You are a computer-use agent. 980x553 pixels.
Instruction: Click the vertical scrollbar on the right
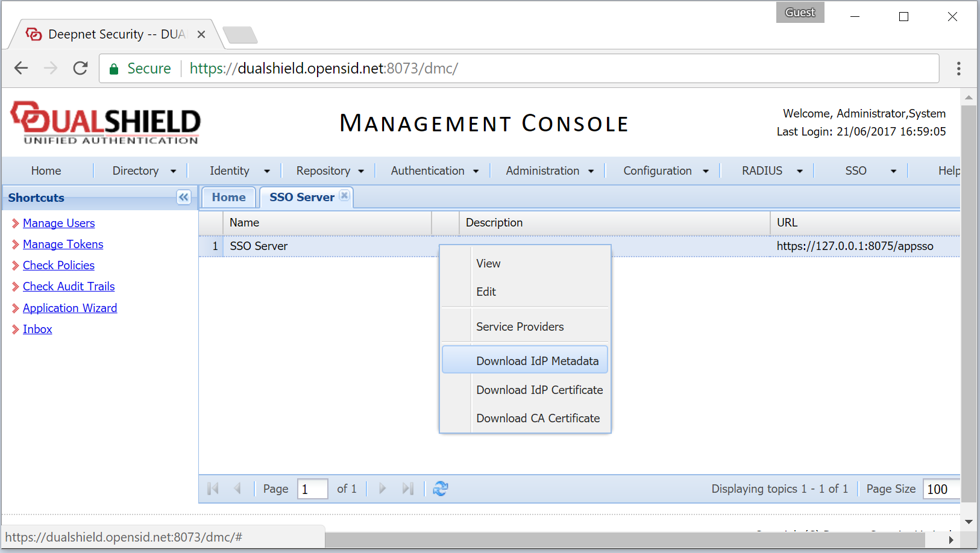tap(969, 301)
